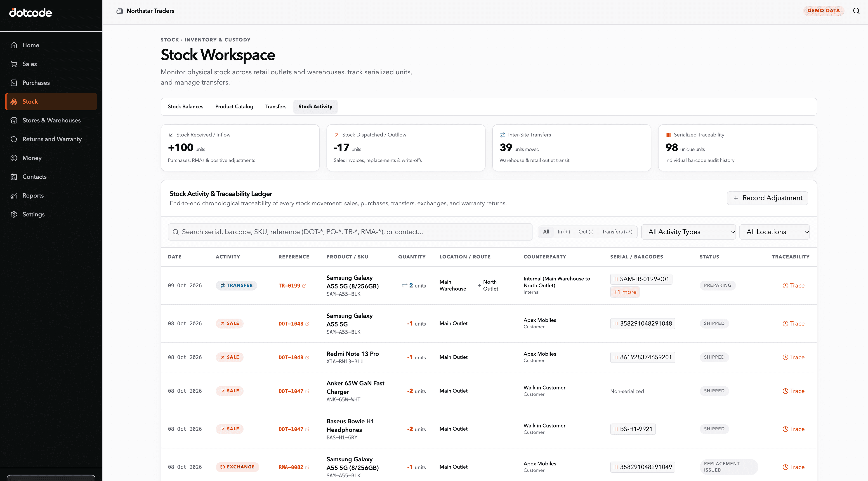Open Contacts in the sidebar
The height and width of the screenshot is (481, 868).
51,177
